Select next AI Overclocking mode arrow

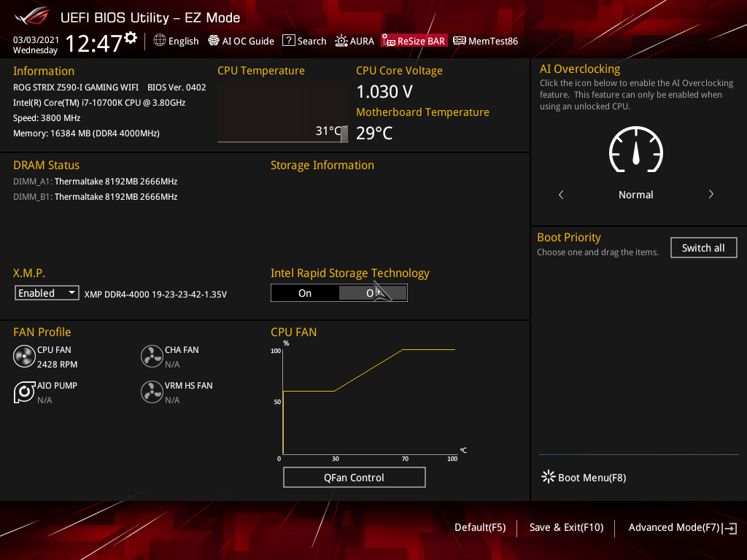pyautogui.click(x=711, y=194)
